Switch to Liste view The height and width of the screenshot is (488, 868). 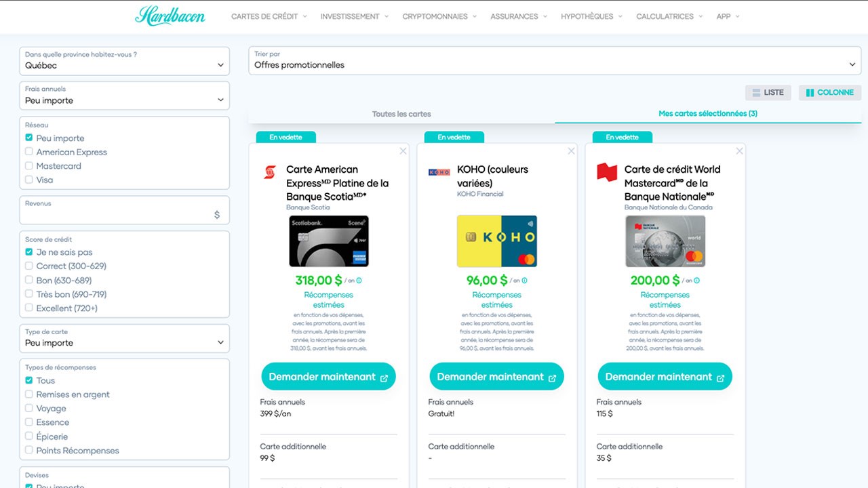point(768,93)
